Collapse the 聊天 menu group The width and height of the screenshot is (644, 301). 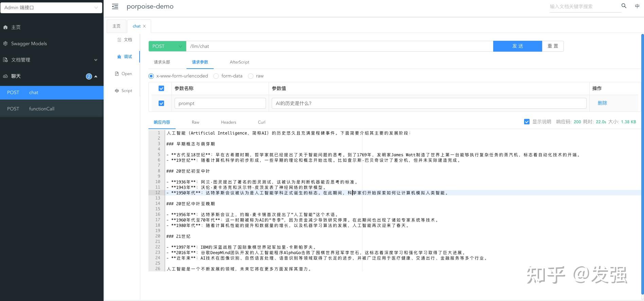click(x=96, y=76)
